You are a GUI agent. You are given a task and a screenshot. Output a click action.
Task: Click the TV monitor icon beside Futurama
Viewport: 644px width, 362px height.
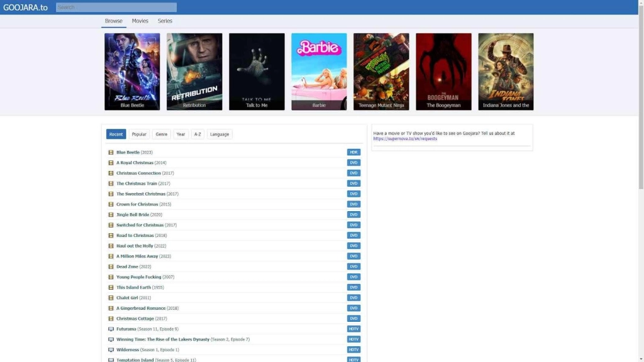(x=111, y=329)
